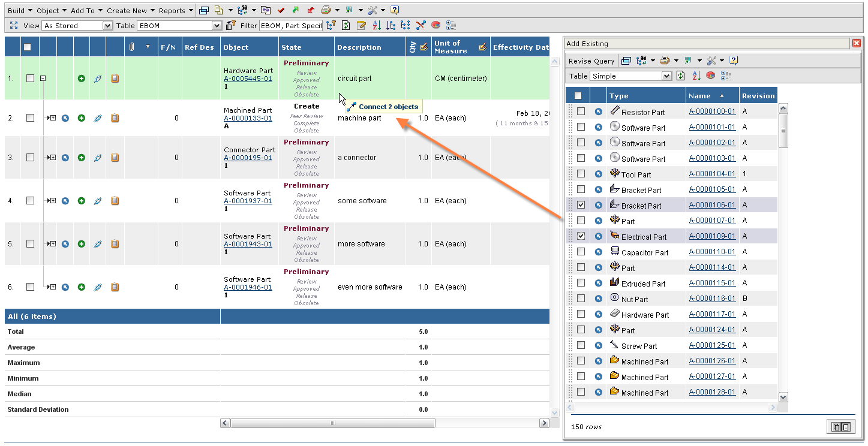Click the refresh icon next to the Filter field

click(x=346, y=26)
